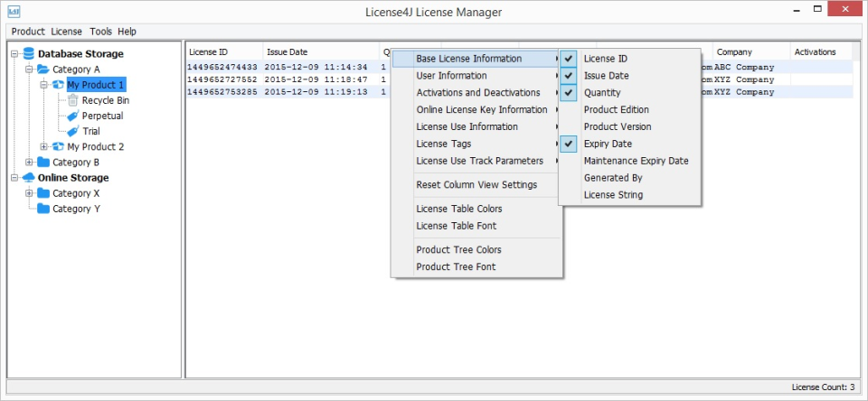Click the Online Storage cloud icon
The height and width of the screenshot is (401, 868).
tap(28, 178)
